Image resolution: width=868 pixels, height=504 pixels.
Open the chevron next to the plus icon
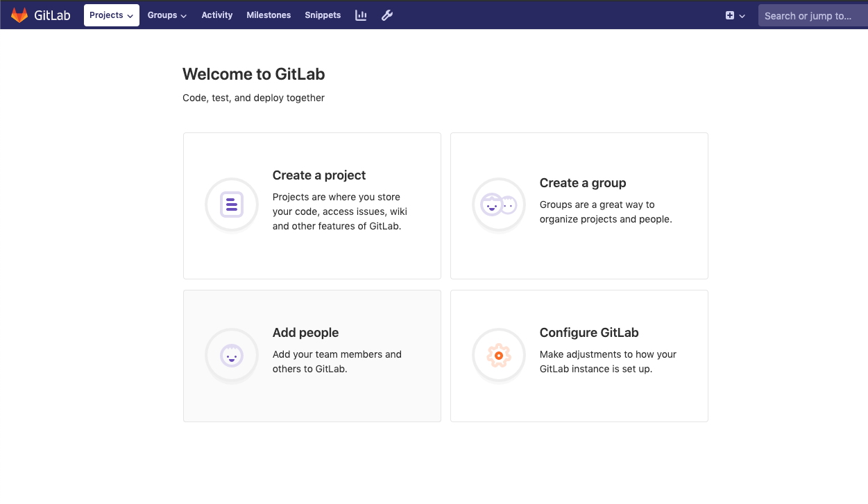coord(742,16)
